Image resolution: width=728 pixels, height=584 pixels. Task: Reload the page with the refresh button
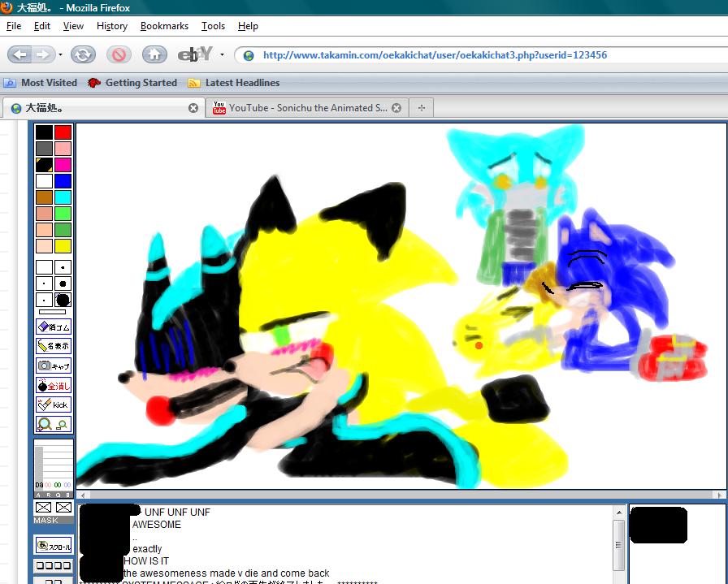(x=82, y=54)
